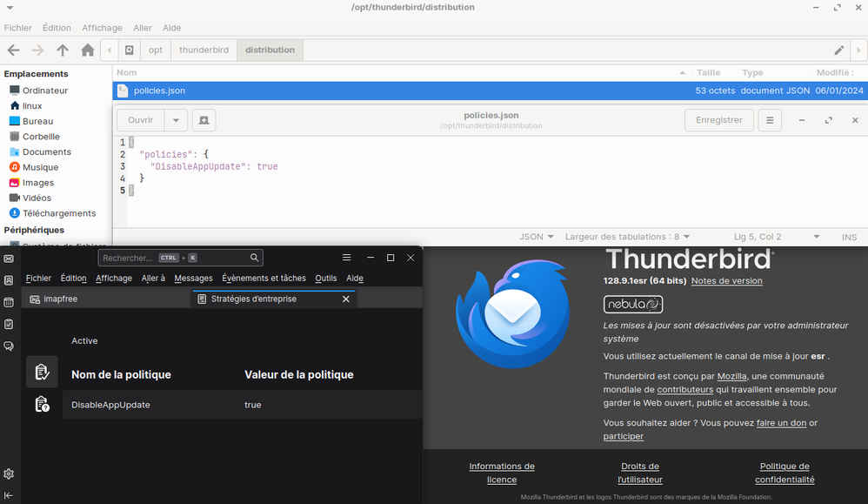Go up to the parent folder
Screen dimensions: 868x504
pyautogui.click(x=63, y=50)
